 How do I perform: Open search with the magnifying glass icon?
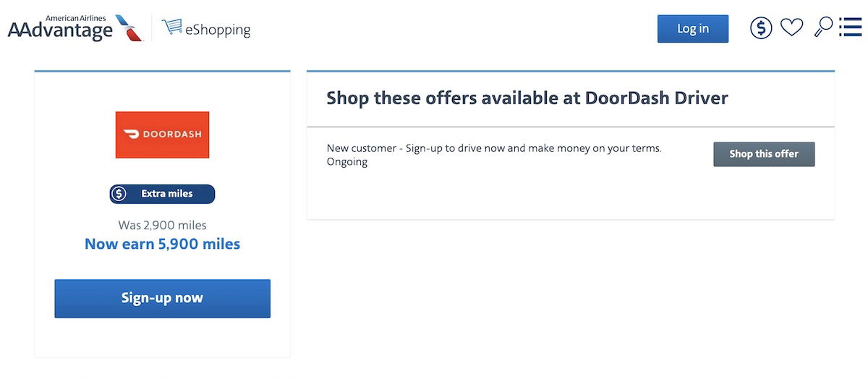[823, 27]
